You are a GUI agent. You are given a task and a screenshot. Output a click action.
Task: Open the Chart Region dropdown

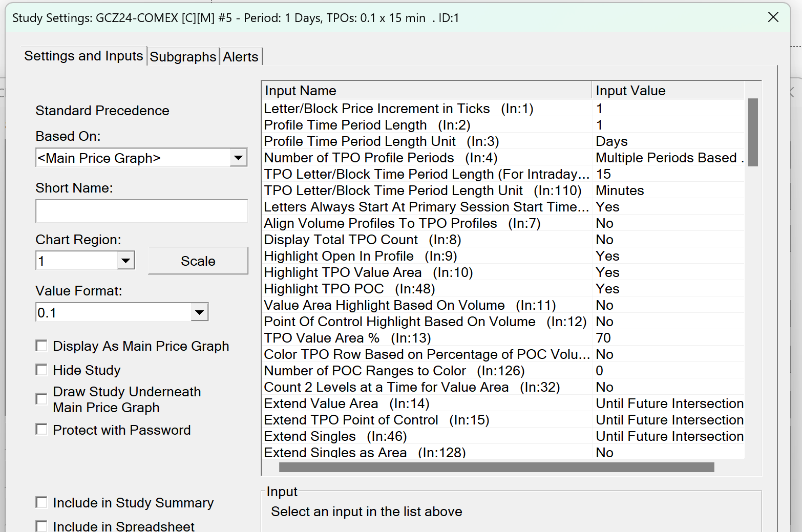125,261
